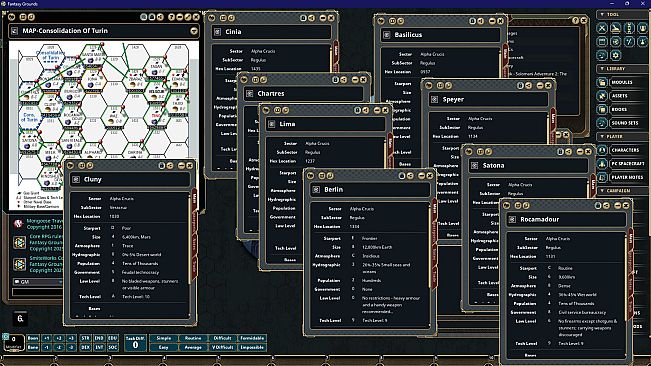Click the calendar tool icon
Viewport: 651px width, 366px height.
[602, 41]
